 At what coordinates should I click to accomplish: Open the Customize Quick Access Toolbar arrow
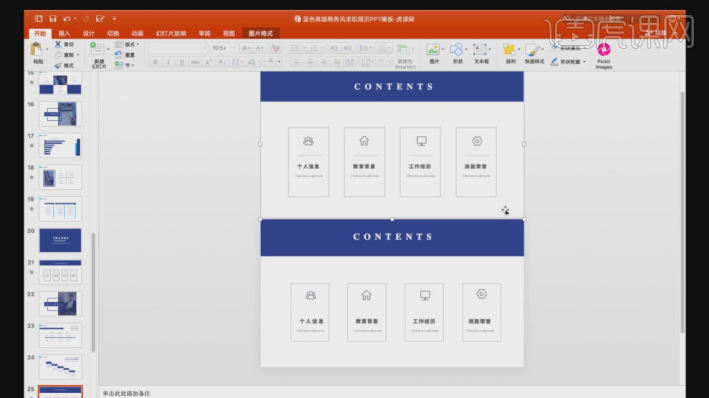(114, 19)
